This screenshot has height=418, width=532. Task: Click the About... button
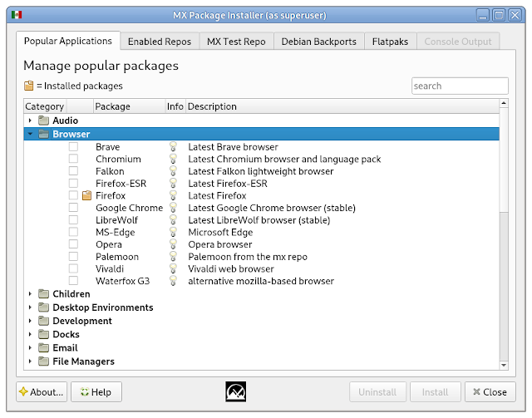click(x=42, y=392)
